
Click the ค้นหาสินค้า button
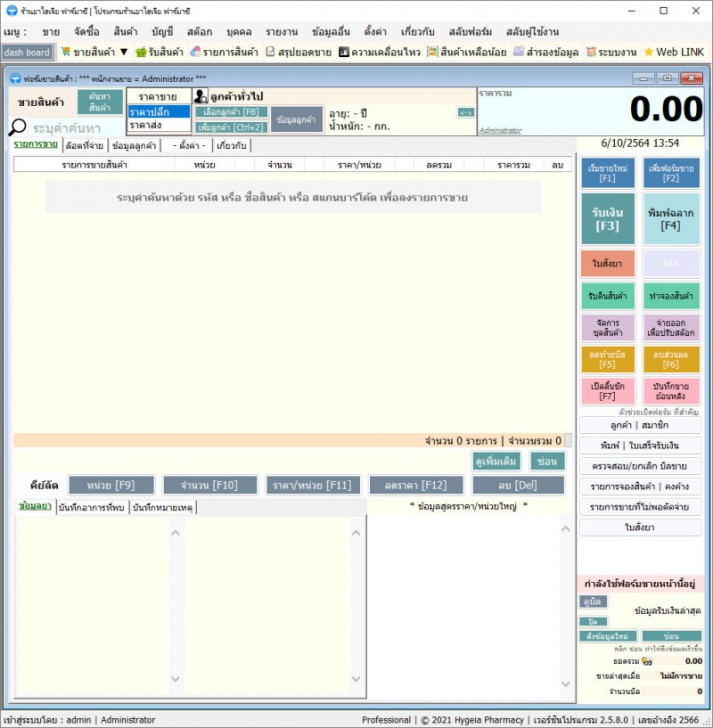(x=100, y=102)
